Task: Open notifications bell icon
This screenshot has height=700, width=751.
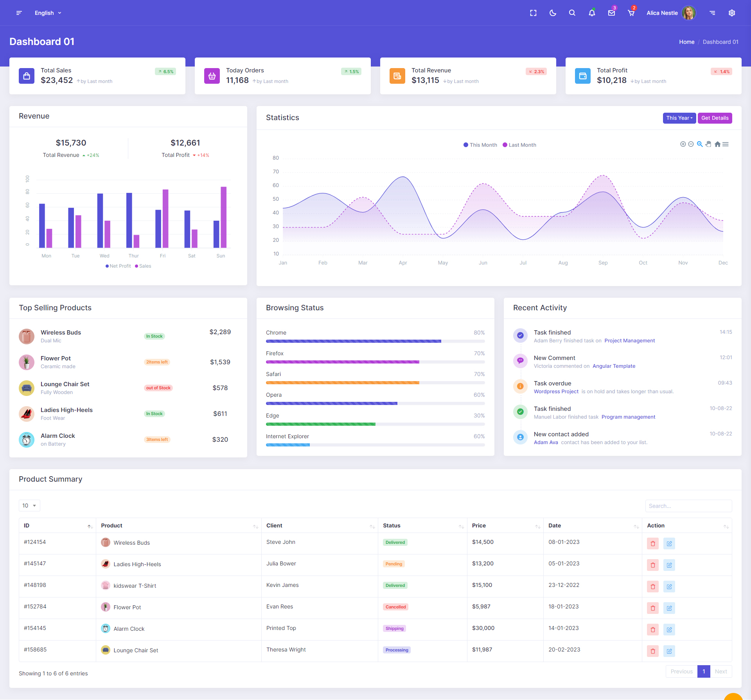Action: pyautogui.click(x=592, y=13)
